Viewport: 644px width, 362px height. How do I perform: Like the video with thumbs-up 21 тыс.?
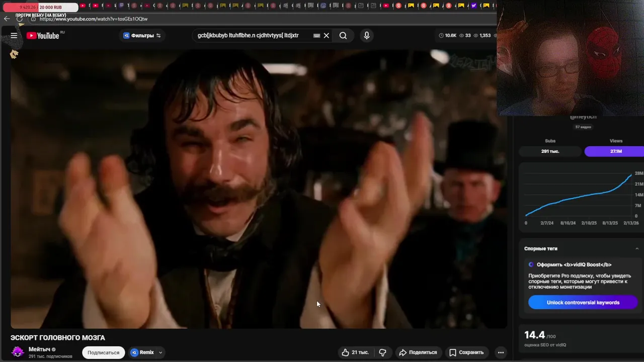point(355,352)
